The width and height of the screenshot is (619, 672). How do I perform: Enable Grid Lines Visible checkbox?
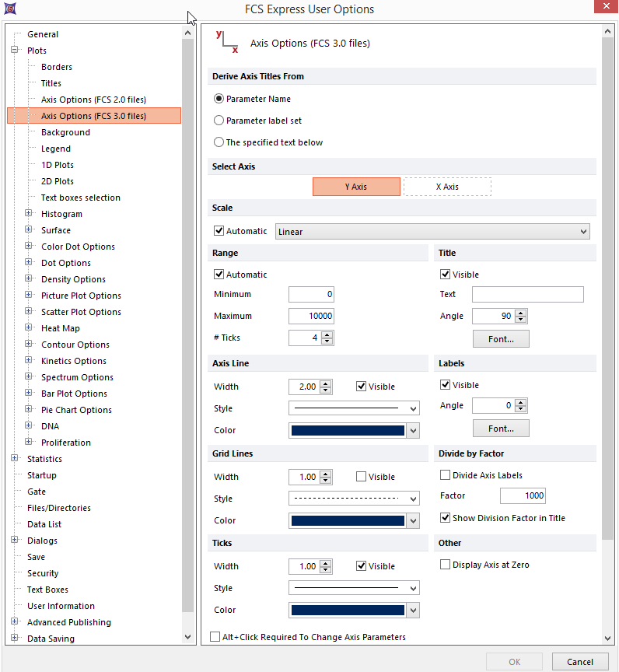(x=362, y=477)
